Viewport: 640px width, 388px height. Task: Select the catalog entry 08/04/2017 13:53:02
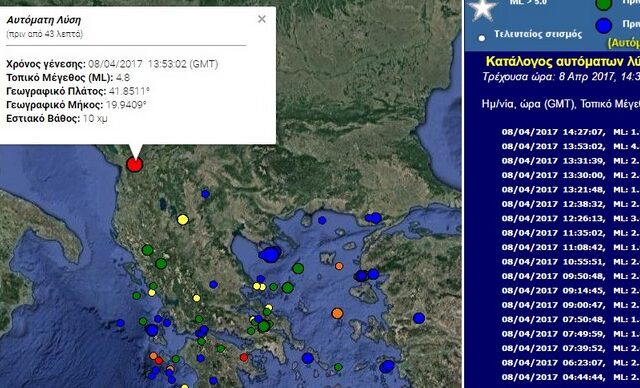point(571,146)
